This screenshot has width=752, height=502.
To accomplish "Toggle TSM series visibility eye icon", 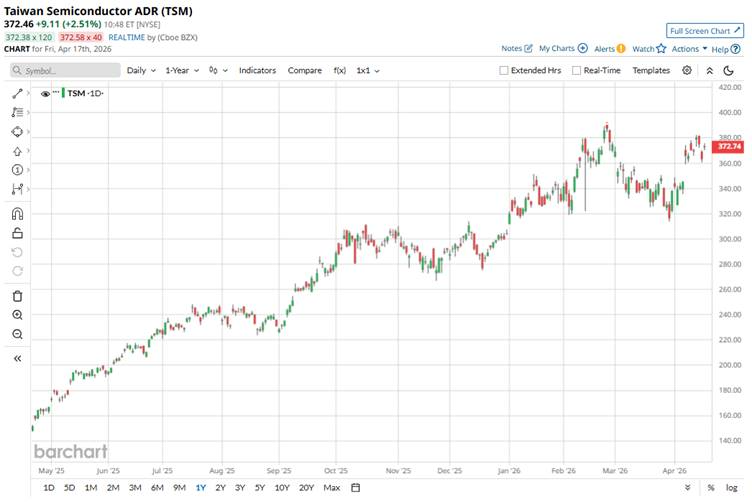I will click(46, 93).
